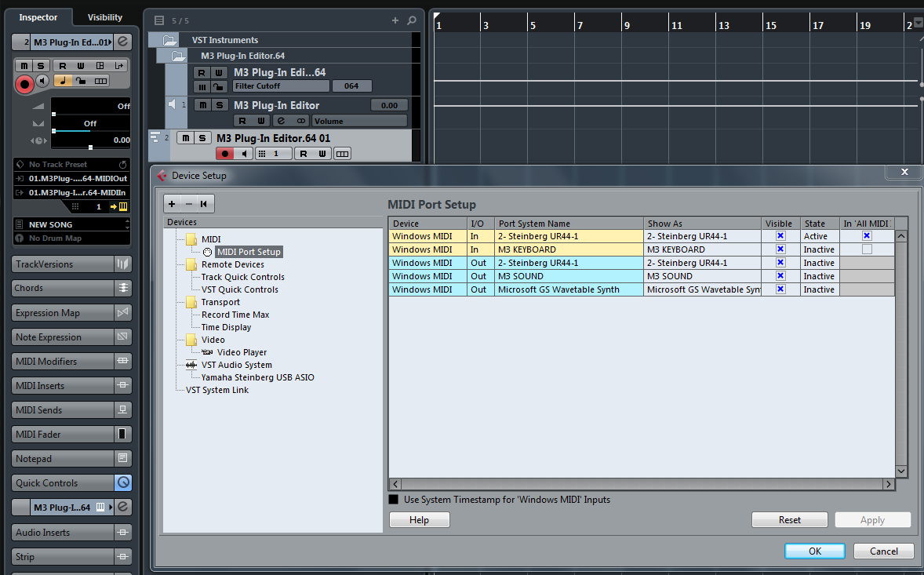
Task: Click the Notepad section icon
Action: click(122, 458)
